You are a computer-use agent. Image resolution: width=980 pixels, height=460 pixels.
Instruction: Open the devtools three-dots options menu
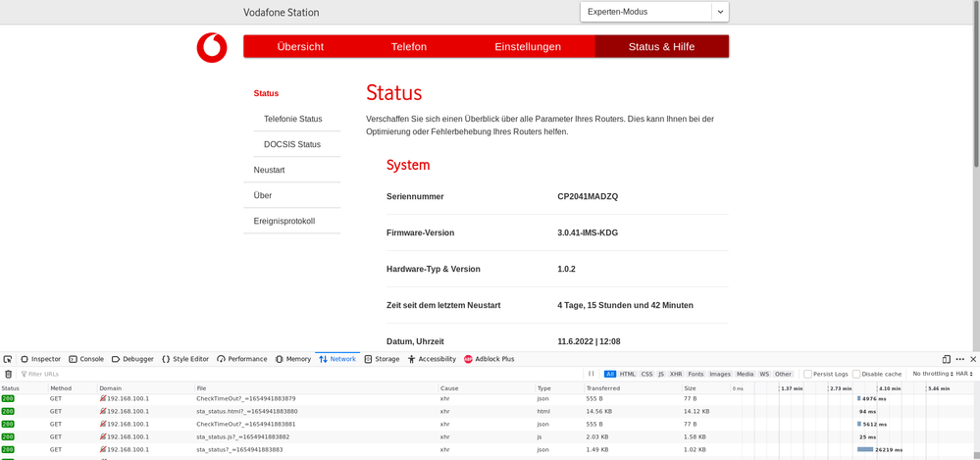[960, 359]
